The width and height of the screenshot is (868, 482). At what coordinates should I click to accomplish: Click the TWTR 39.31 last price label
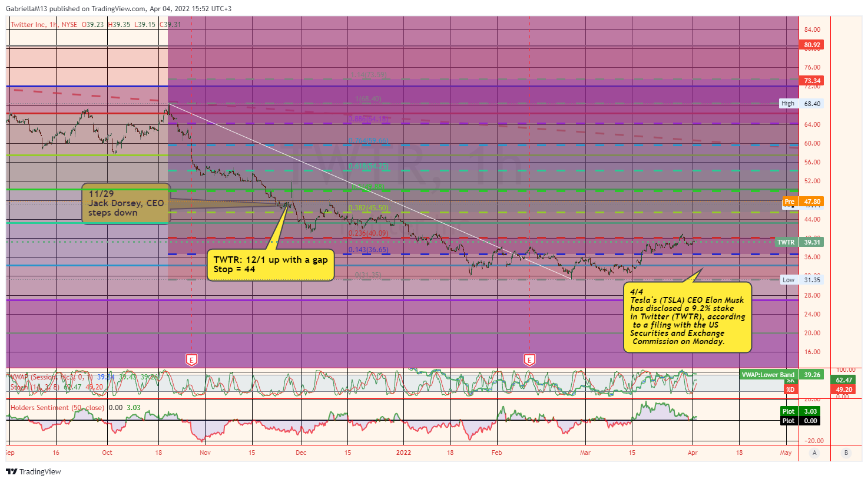pos(799,242)
